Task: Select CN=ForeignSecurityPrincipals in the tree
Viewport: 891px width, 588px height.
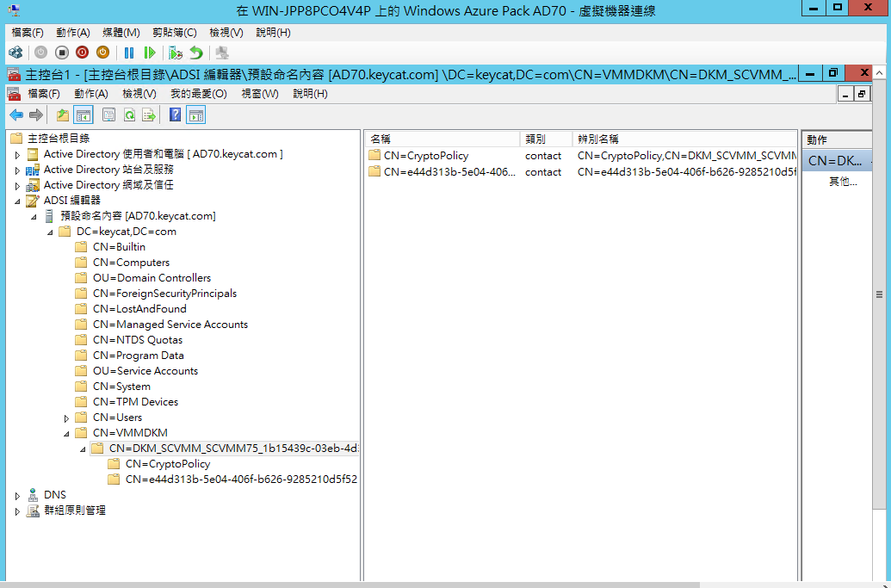Action: coord(164,294)
